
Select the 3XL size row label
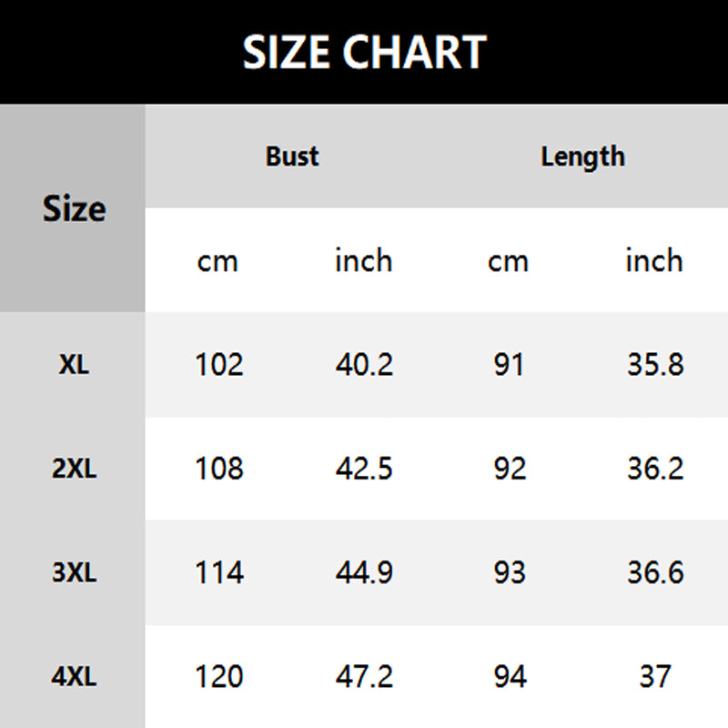pos(74,573)
